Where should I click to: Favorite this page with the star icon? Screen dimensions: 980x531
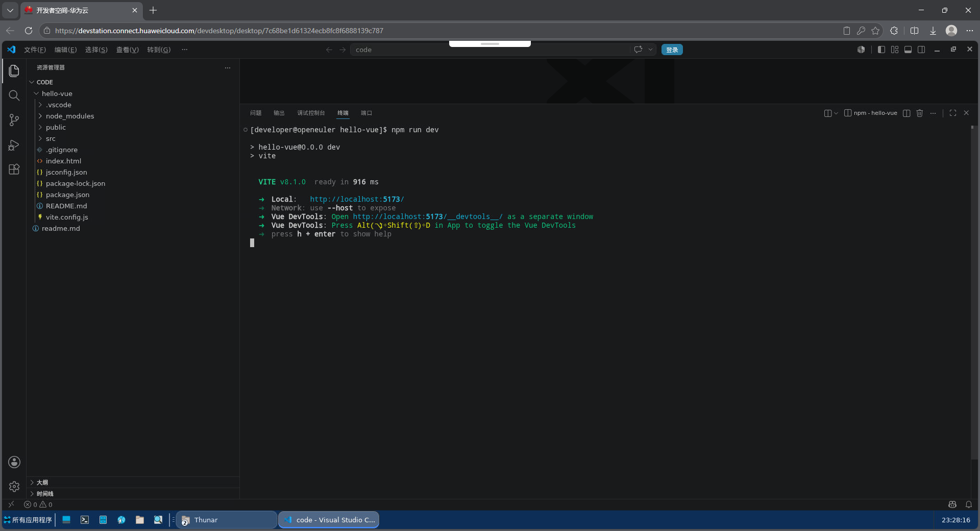[x=876, y=31]
